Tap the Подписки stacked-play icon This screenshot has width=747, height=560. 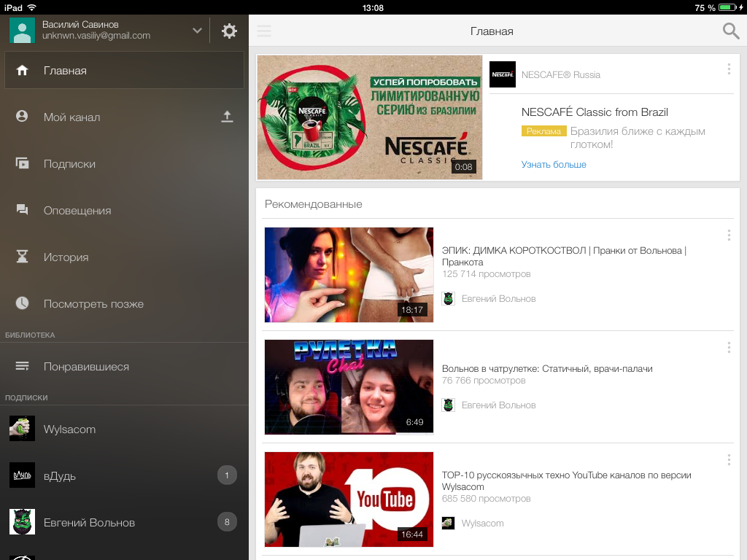[23, 163]
